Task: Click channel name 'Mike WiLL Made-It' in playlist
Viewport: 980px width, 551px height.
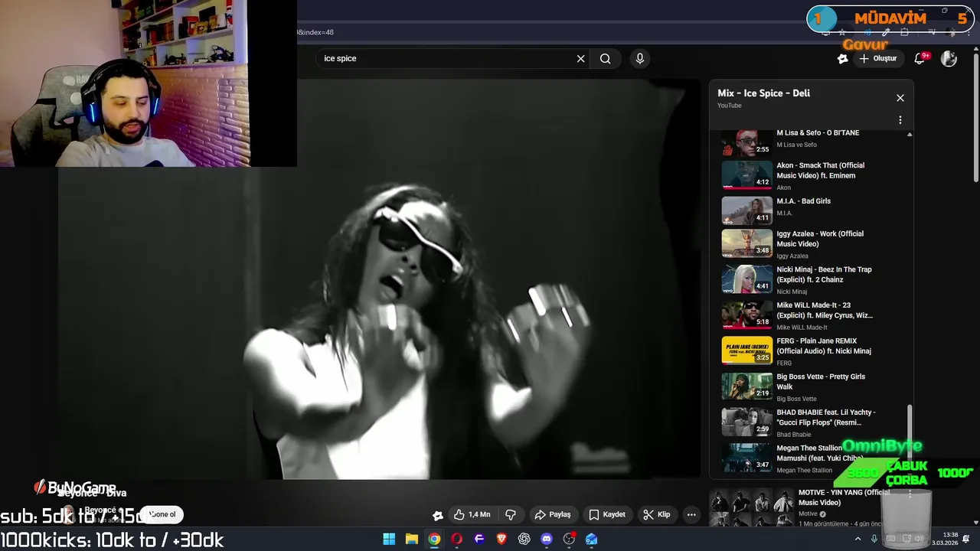Action: (802, 328)
